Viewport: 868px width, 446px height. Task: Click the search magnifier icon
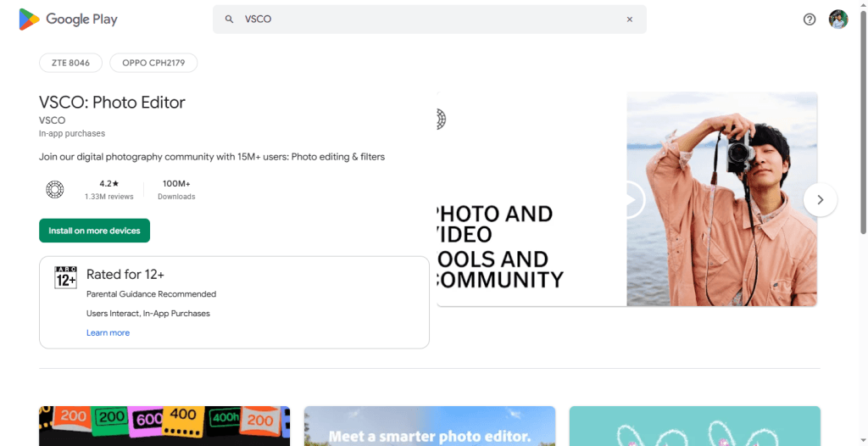coord(229,20)
